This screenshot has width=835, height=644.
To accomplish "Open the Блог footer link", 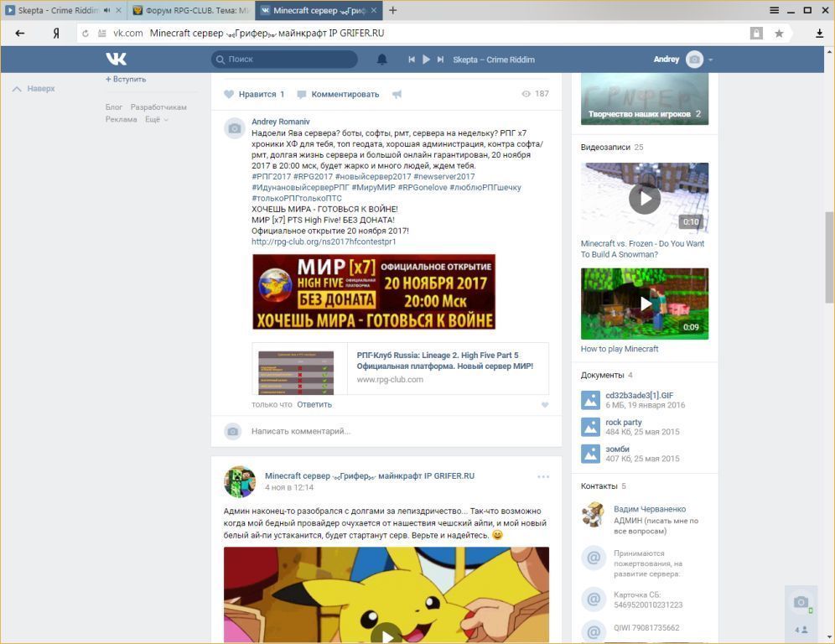I will pos(114,107).
